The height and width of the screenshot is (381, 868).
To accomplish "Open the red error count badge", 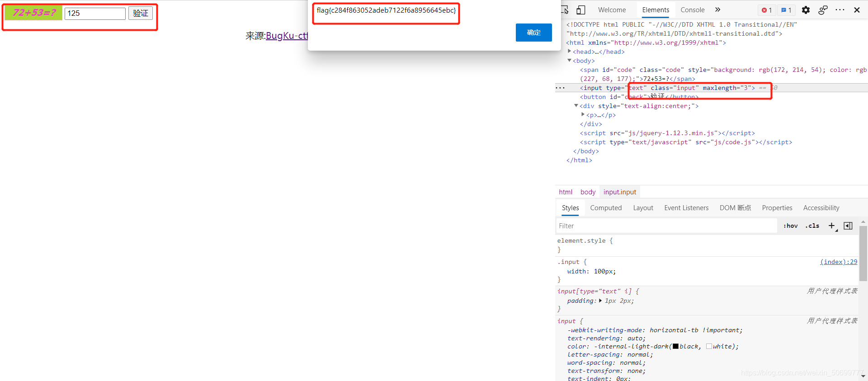I will [767, 10].
